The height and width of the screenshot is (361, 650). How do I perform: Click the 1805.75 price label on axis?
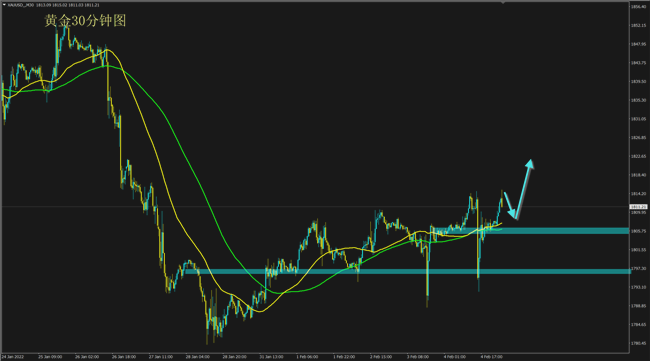638,231
